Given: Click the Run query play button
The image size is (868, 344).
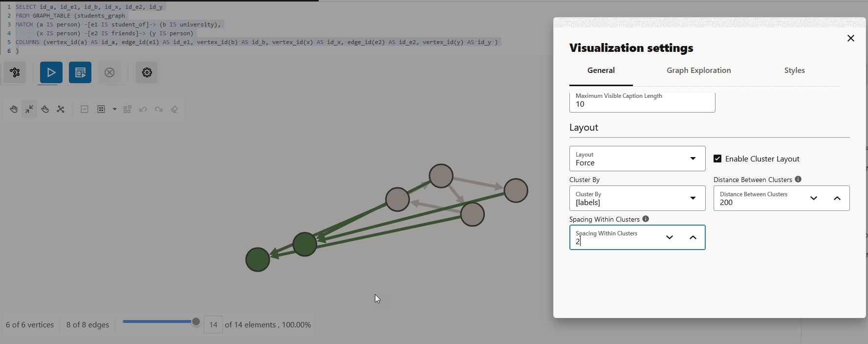Looking at the screenshot, I should [x=51, y=72].
